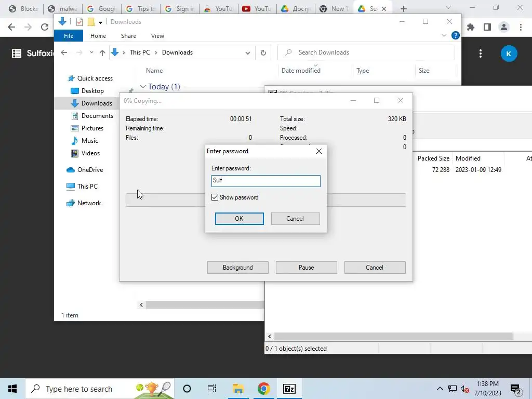Open Chrome profile icon
The width and height of the screenshot is (532, 399).
tap(504, 27)
